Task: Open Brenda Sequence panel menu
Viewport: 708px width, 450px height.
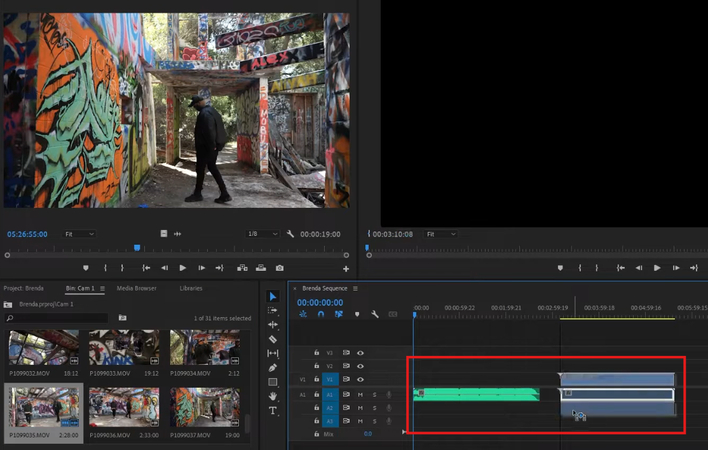Action: tap(355, 288)
